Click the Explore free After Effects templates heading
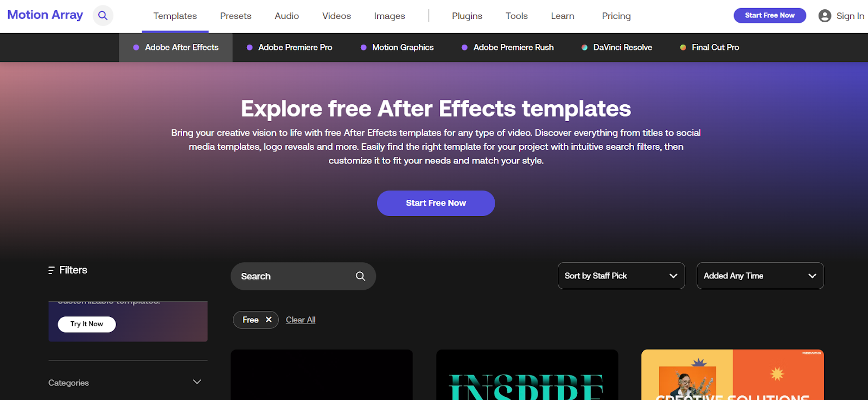Screen dimensions: 868x400 tap(436, 109)
